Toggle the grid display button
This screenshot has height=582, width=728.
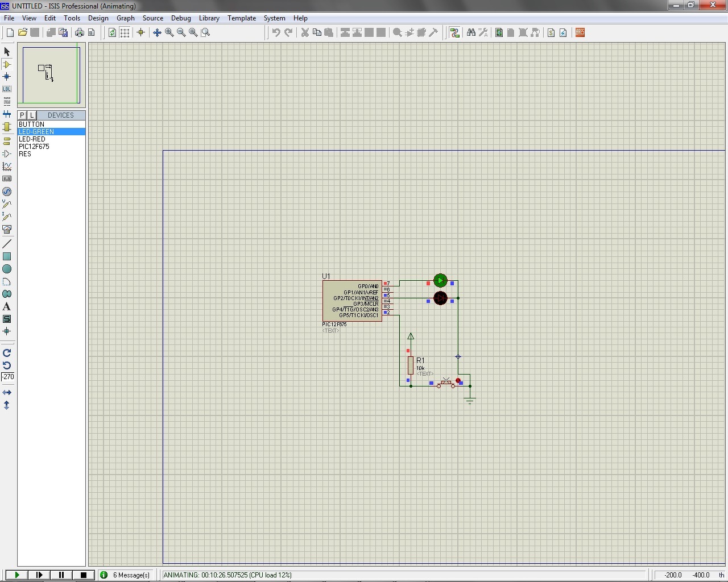125,33
